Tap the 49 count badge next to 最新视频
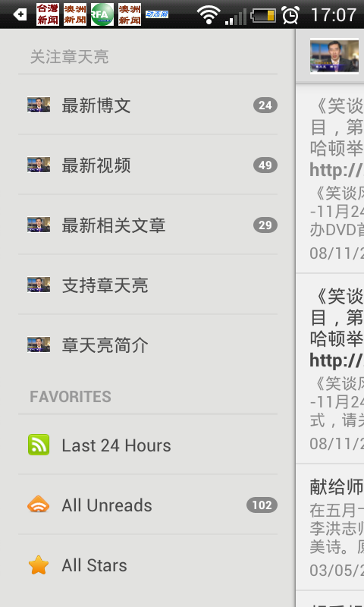This screenshot has height=607, width=364. point(265,165)
